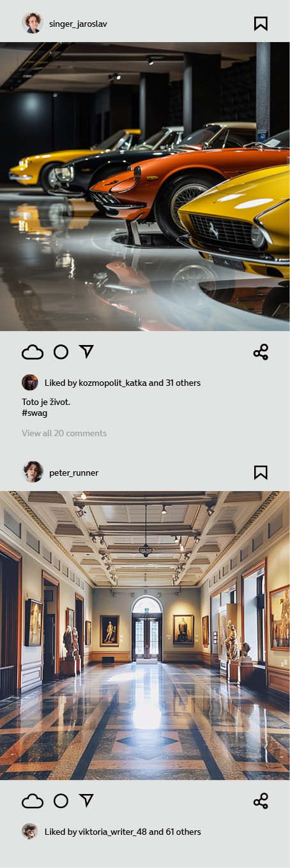
Task: Share the sports cars post
Action: click(x=261, y=352)
